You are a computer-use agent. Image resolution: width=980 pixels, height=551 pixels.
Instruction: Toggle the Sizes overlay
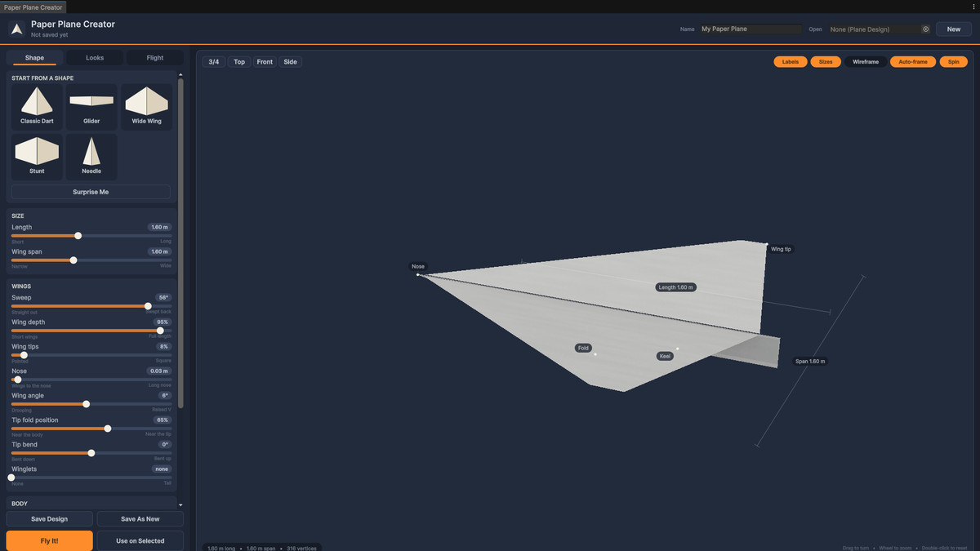click(826, 62)
